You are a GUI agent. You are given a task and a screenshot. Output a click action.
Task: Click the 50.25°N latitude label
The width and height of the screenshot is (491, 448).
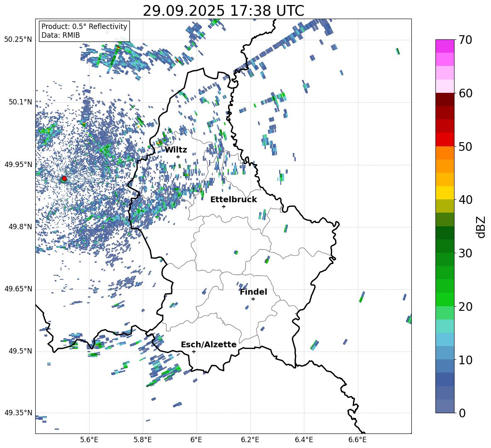[18, 40]
